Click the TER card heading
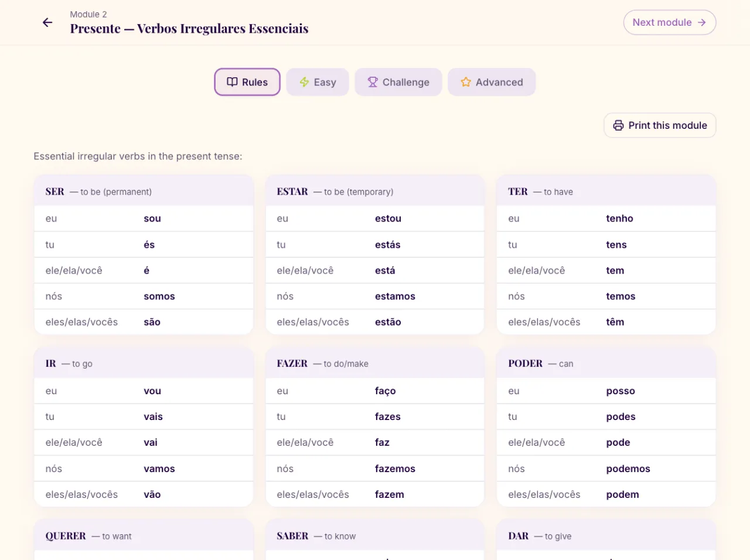 coord(518,192)
